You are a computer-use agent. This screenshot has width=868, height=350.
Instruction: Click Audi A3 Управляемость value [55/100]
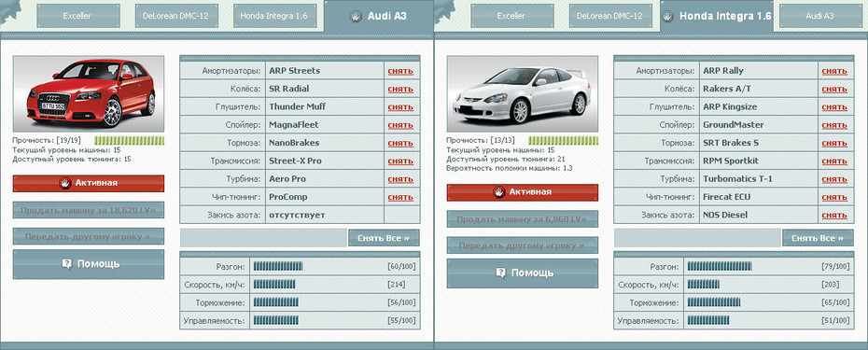coord(402,321)
